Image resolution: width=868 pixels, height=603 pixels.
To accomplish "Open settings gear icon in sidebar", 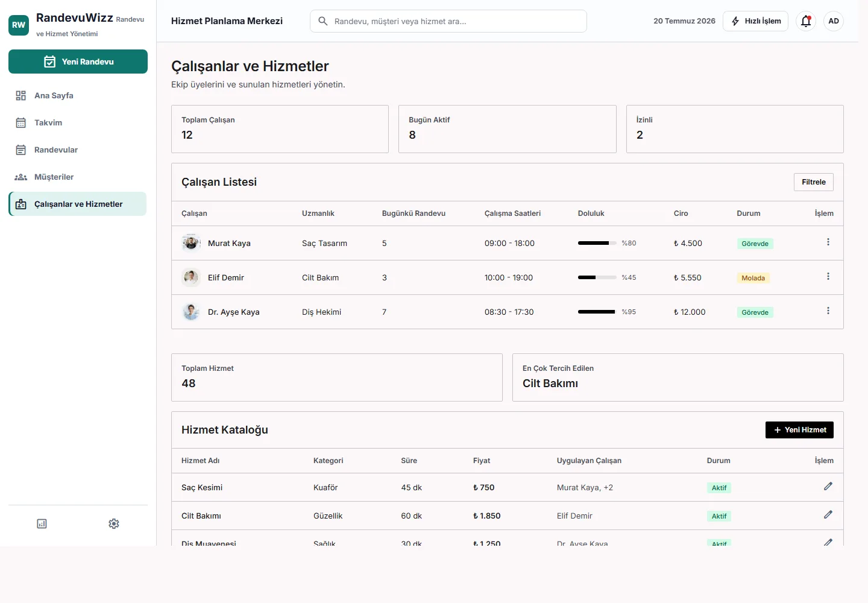I will point(114,523).
